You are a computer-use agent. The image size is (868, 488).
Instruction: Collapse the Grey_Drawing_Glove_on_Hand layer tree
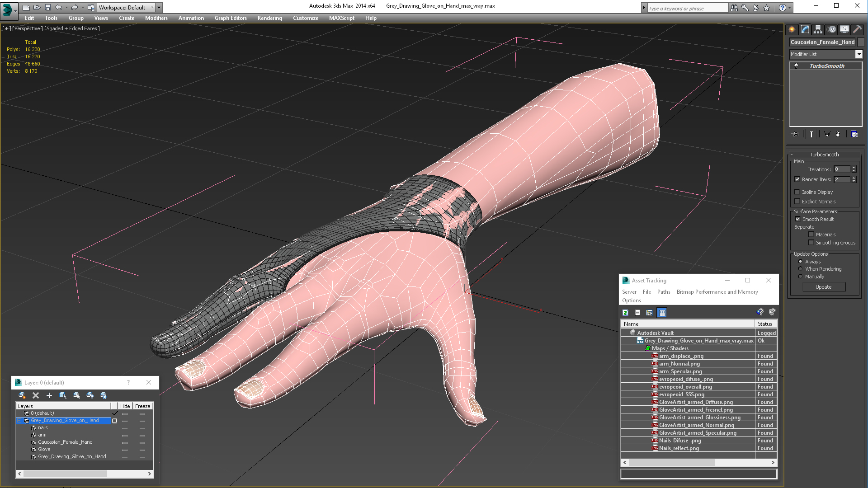pos(19,421)
